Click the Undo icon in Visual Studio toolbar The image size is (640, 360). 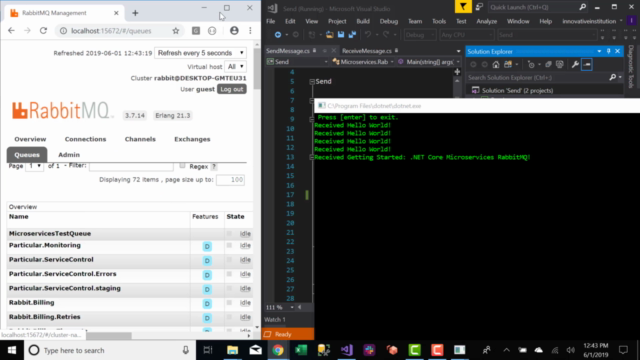(x=368, y=35)
